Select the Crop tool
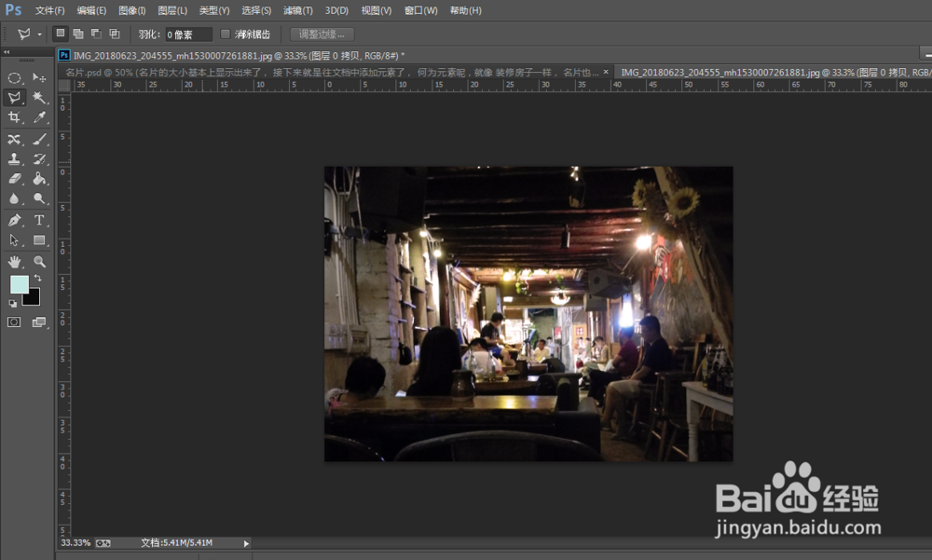This screenshot has height=560, width=932. coord(14,117)
